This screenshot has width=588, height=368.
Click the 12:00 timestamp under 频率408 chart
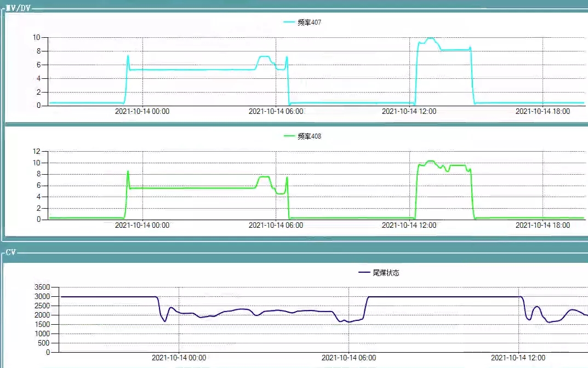pos(409,225)
